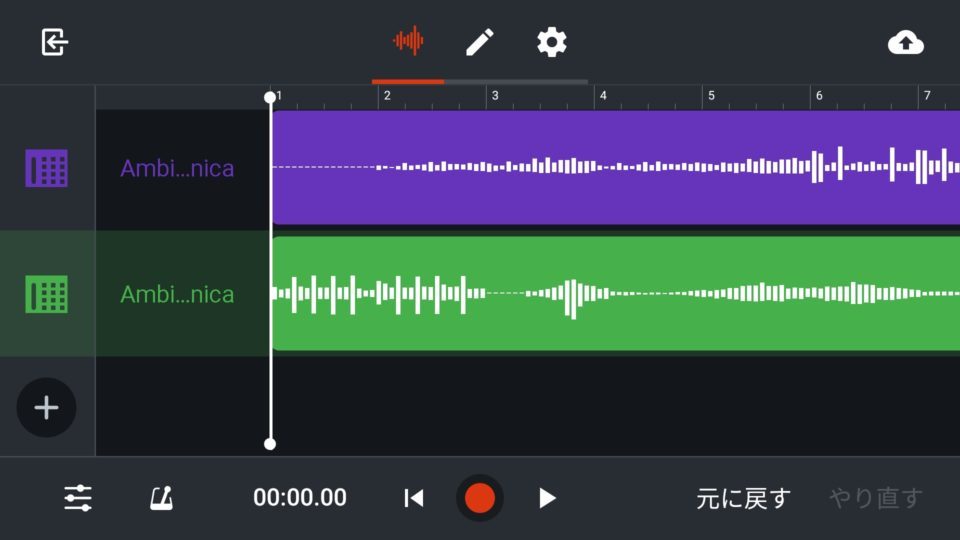Select the purple Ambi...nica track name
This screenshot has width=960, height=540.
pyautogui.click(x=177, y=168)
